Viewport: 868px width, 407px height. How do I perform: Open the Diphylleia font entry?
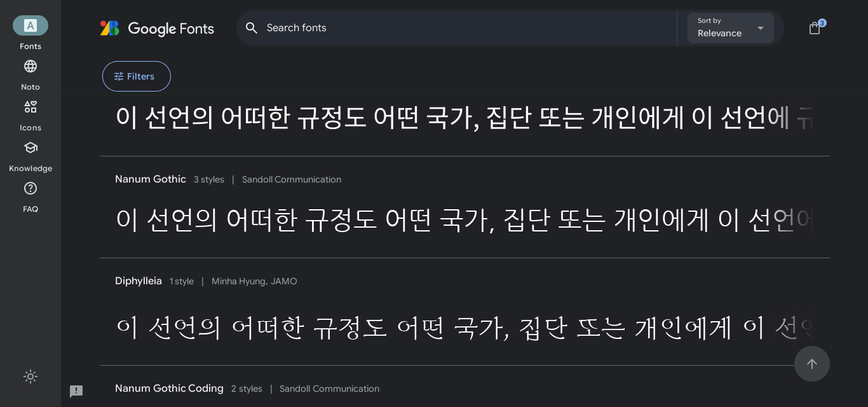coord(139,281)
